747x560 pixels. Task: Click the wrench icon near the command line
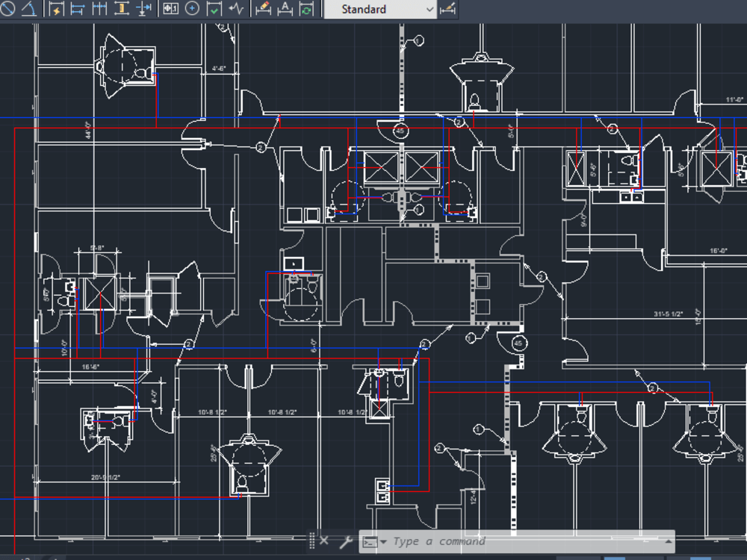coord(346,541)
